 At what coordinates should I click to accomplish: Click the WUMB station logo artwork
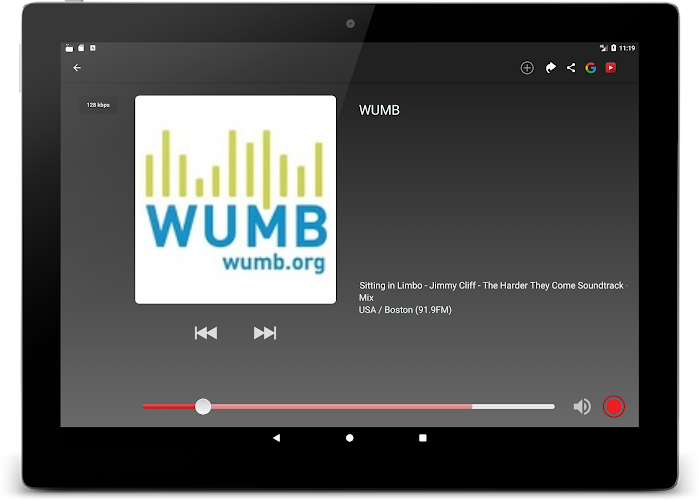[235, 200]
